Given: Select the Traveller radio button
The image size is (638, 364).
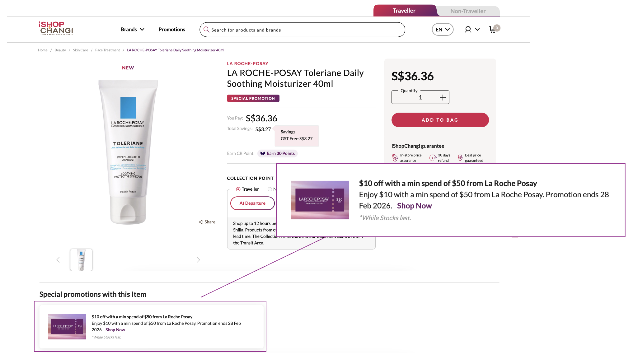Looking at the screenshot, I should [x=238, y=189].
